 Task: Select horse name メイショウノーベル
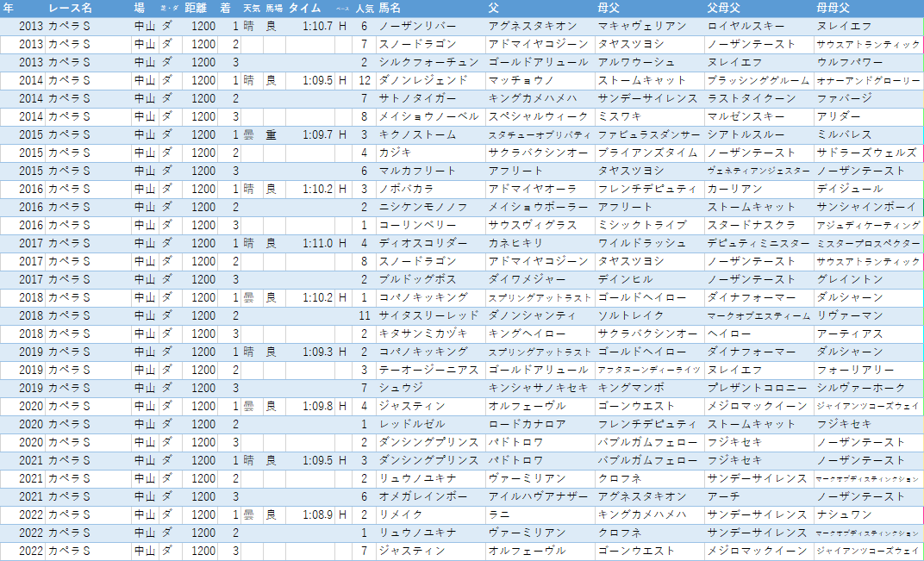pyautogui.click(x=428, y=116)
